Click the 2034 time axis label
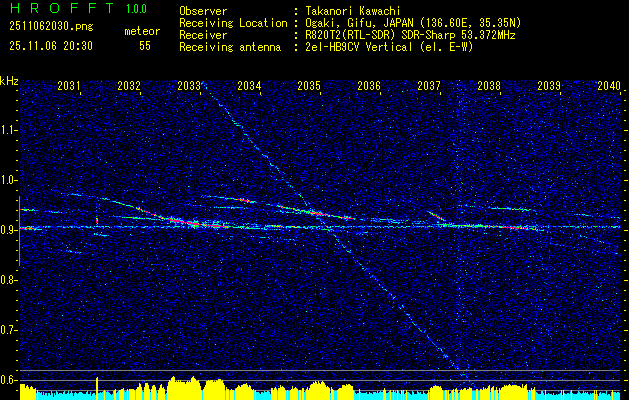Image resolution: width=629 pixels, height=400 pixels. click(x=249, y=85)
